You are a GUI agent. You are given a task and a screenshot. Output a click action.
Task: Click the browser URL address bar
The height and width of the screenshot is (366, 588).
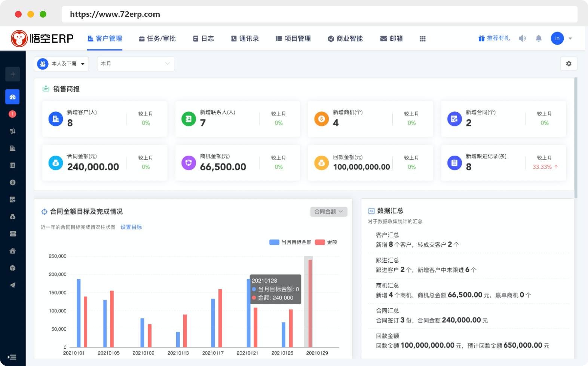(319, 14)
